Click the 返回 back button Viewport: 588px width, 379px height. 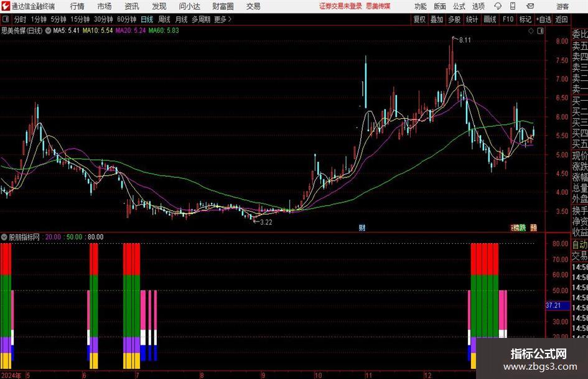tap(561, 19)
